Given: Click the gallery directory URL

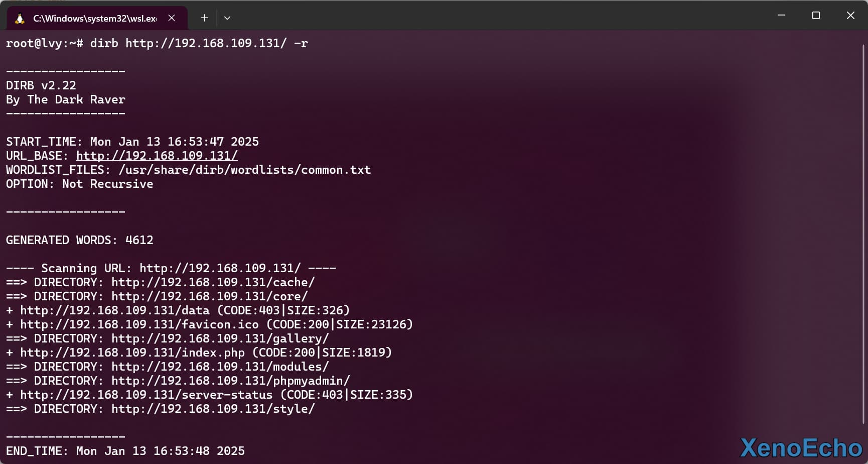Looking at the screenshot, I should pyautogui.click(x=220, y=338).
